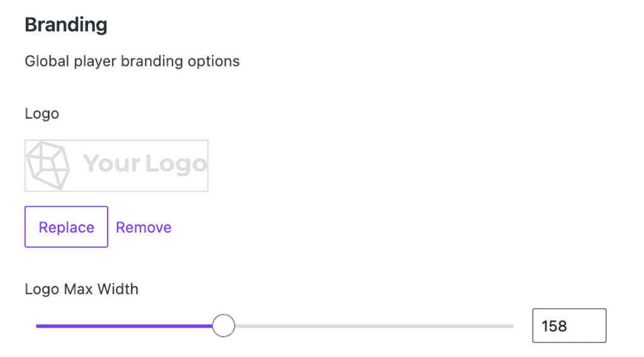
Task: Jump the width slider to its maximum end
Action: coord(513,326)
